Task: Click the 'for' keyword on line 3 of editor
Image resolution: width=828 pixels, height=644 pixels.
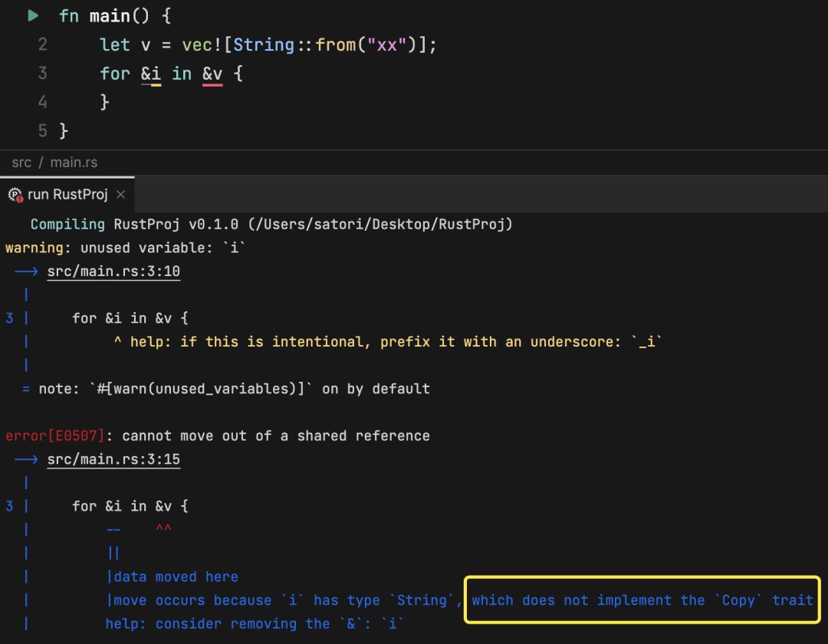Action: (114, 74)
